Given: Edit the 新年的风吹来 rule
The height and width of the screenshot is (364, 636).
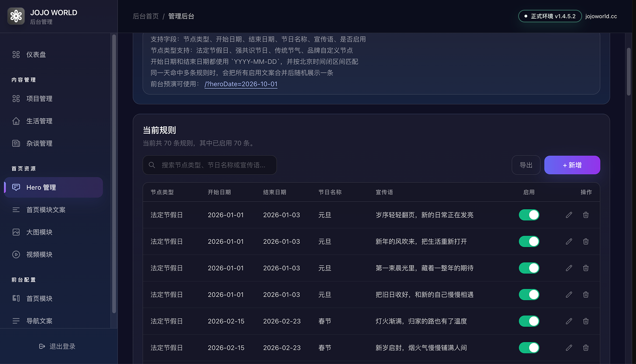Looking at the screenshot, I should [569, 241].
